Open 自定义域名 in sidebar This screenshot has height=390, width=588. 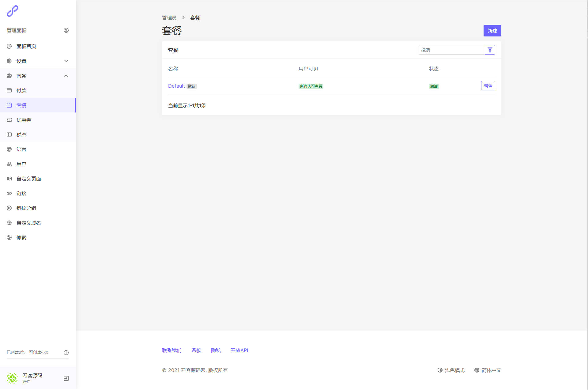38,223
